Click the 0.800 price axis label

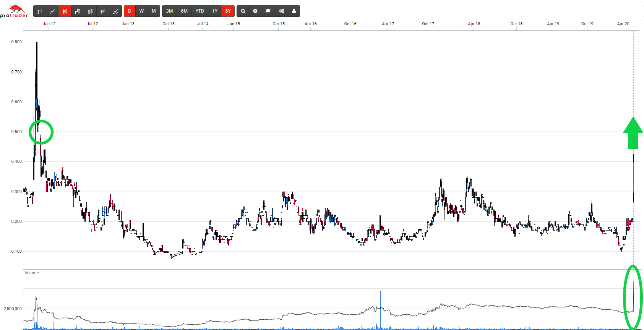(16, 42)
